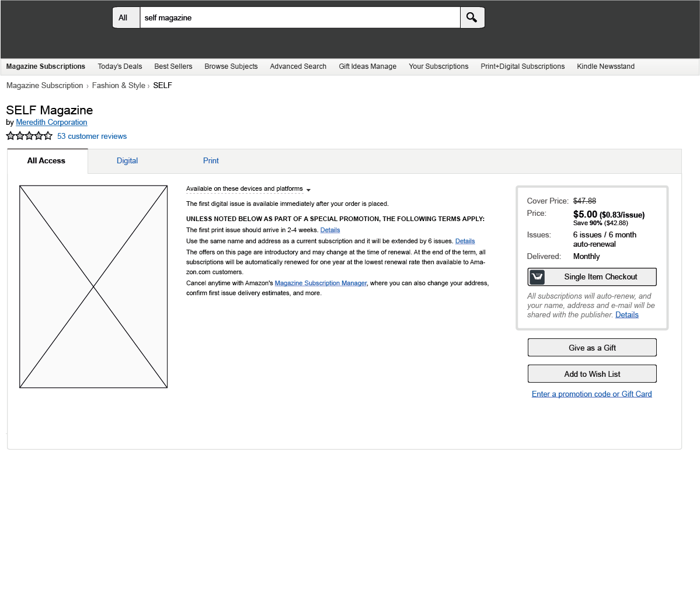Go to Print+Digital Subscriptions
This screenshot has height=595, width=700.
pyautogui.click(x=523, y=66)
